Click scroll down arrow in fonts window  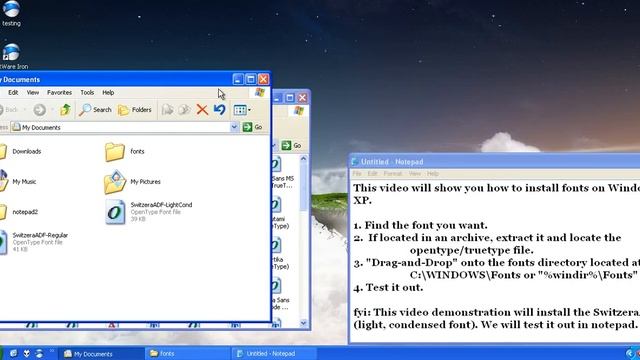point(303,323)
